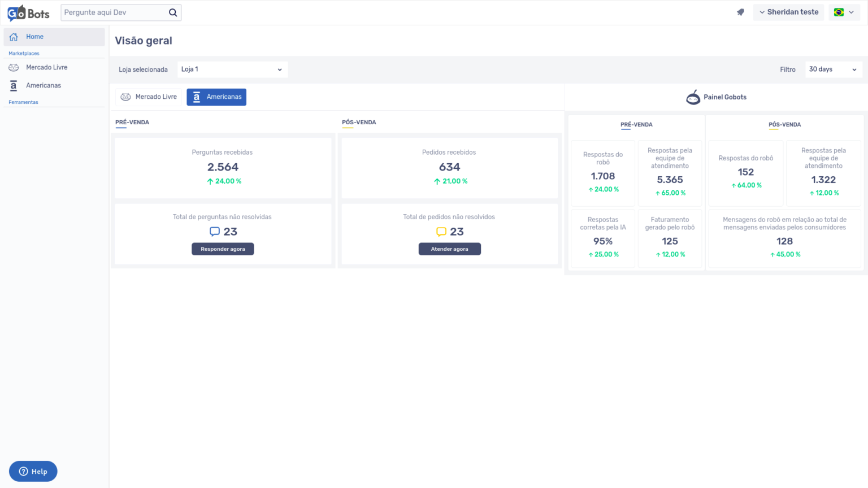The image size is (868, 488).
Task: Click the Respostas do robô value 1.708
Action: 603,176
